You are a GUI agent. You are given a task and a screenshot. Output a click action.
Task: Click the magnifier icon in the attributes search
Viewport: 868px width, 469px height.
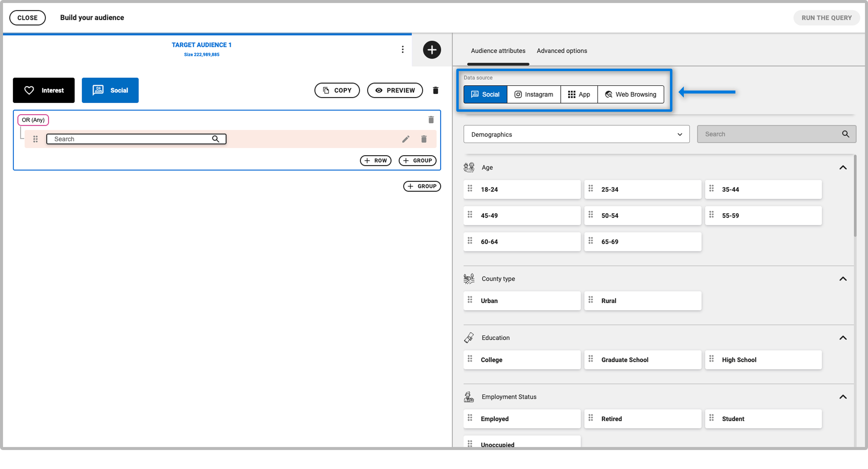coord(845,134)
